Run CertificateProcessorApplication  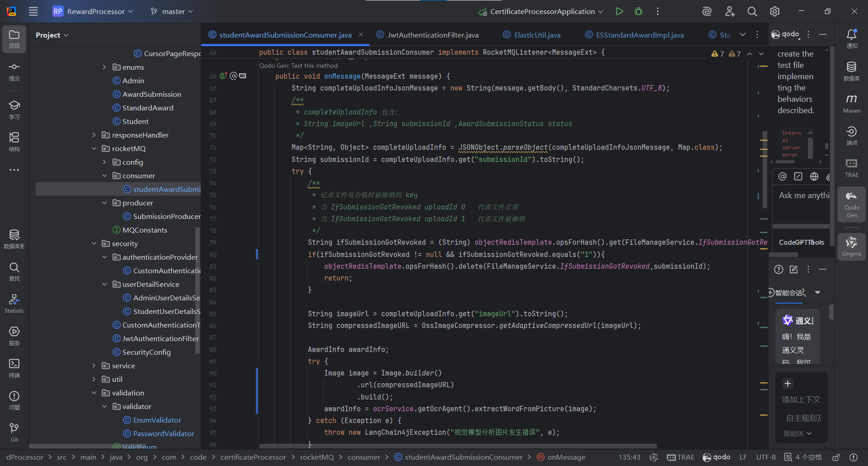pyautogui.click(x=619, y=11)
